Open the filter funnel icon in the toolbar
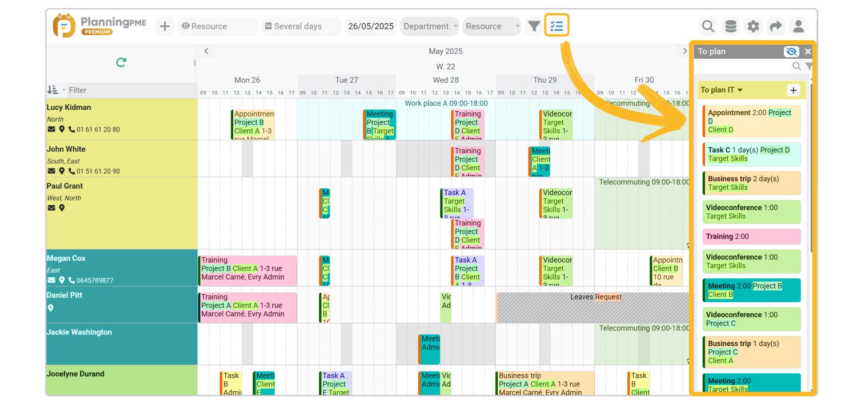 click(x=533, y=26)
